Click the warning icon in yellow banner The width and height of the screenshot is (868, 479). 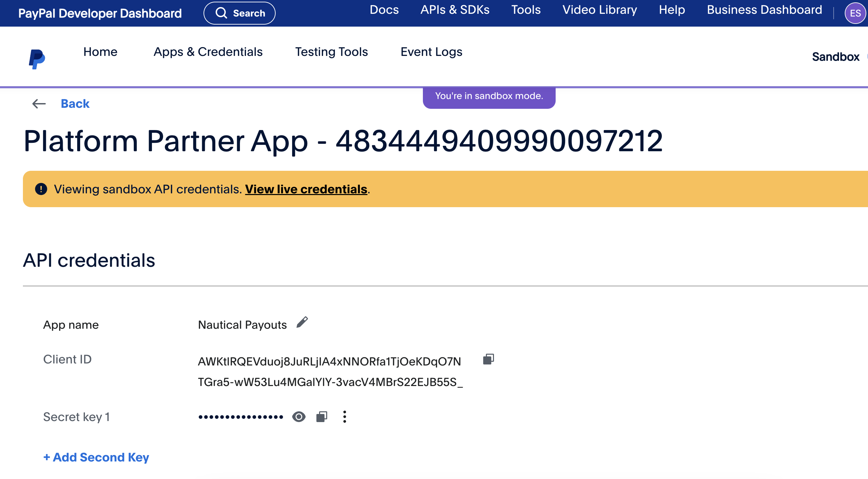[x=41, y=189]
